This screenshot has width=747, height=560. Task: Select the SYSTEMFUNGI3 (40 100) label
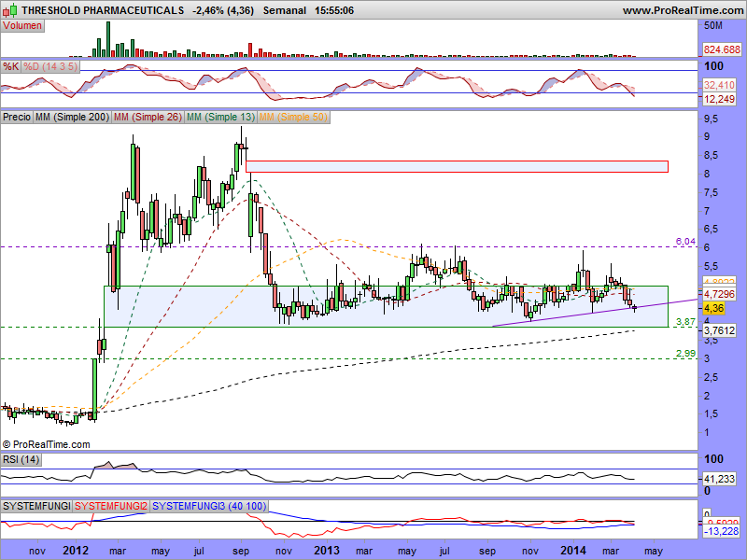pos(209,506)
